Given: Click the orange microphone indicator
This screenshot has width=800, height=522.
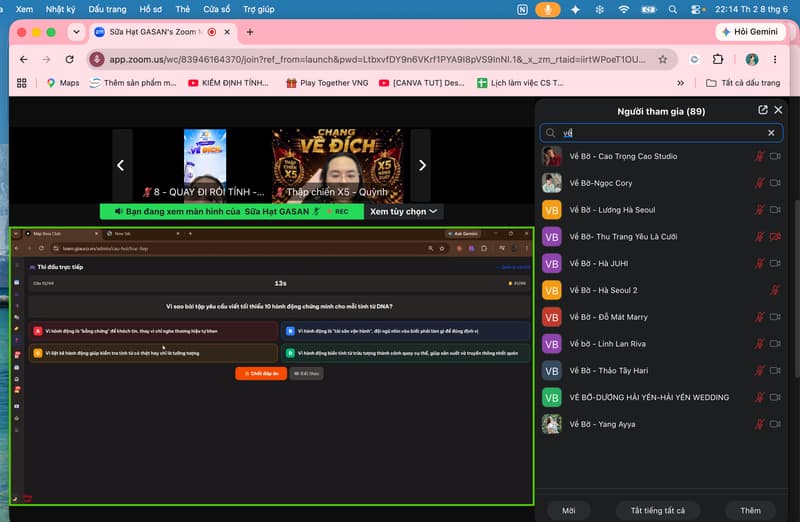Looking at the screenshot, I should 548,9.
